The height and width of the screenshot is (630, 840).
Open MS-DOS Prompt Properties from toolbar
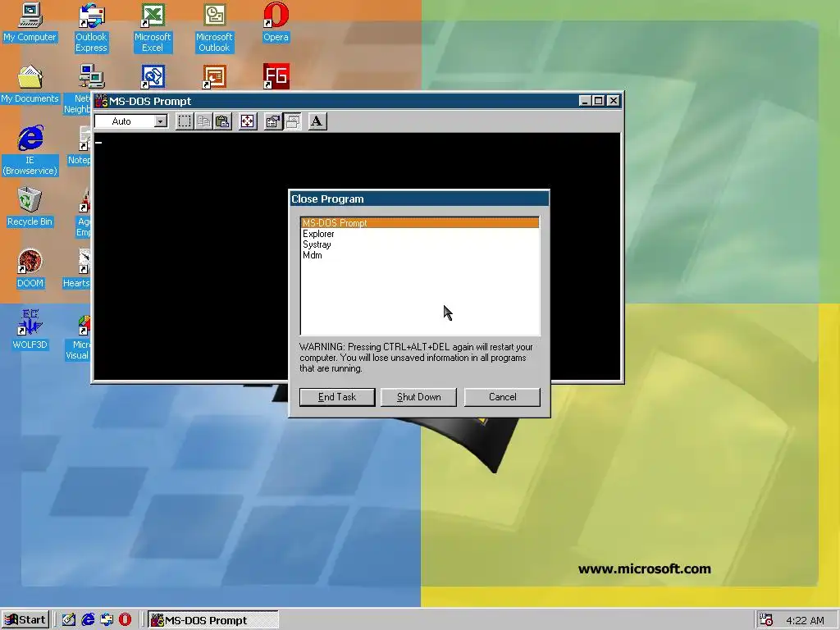273,121
